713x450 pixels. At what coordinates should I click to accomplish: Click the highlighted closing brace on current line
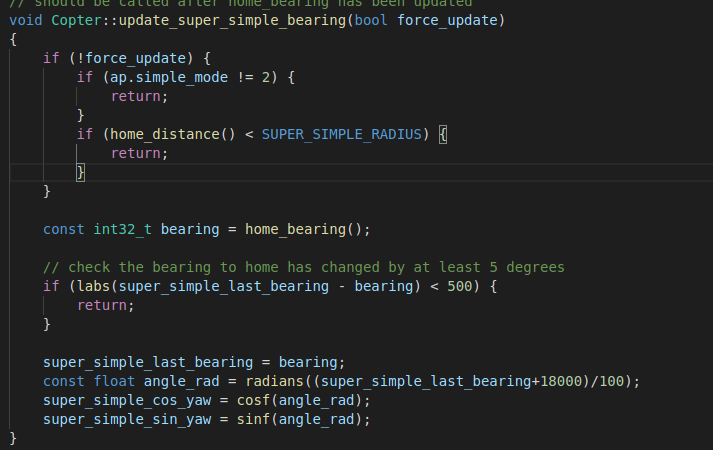pos(80,173)
